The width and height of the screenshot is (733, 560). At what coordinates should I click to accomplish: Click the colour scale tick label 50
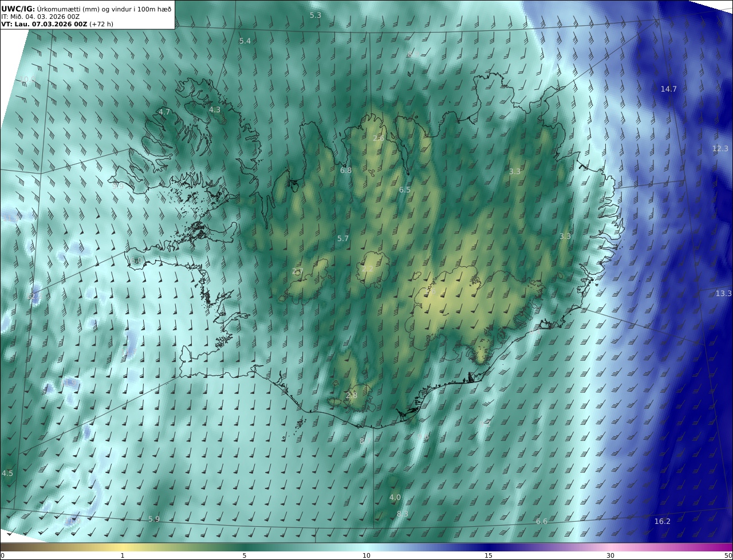[x=728, y=555]
